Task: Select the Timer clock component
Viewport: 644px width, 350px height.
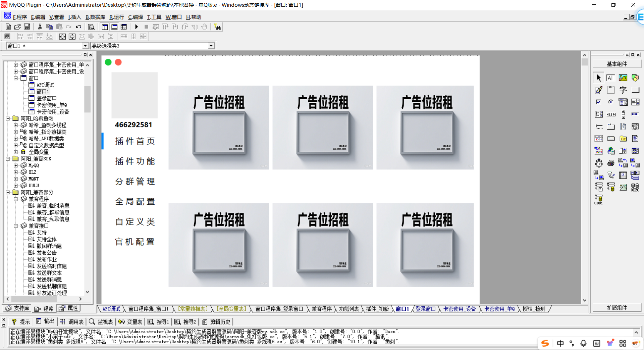Action: coord(599,163)
